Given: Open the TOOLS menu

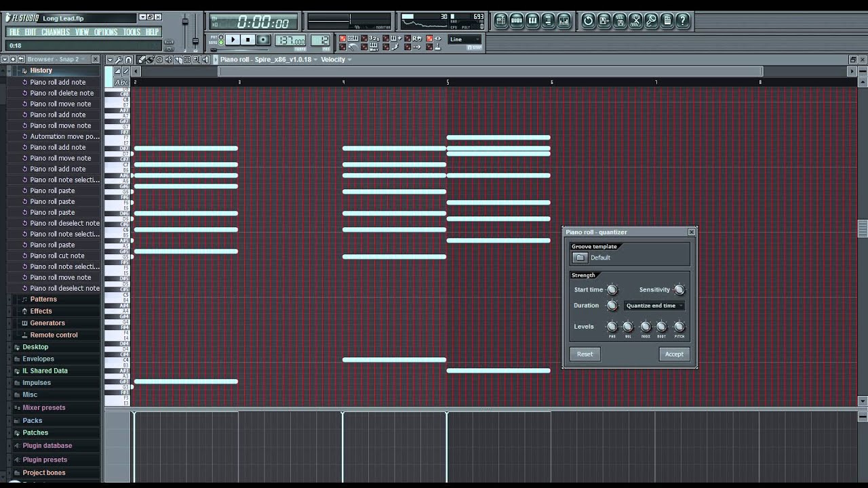Looking at the screenshot, I should click(x=132, y=32).
